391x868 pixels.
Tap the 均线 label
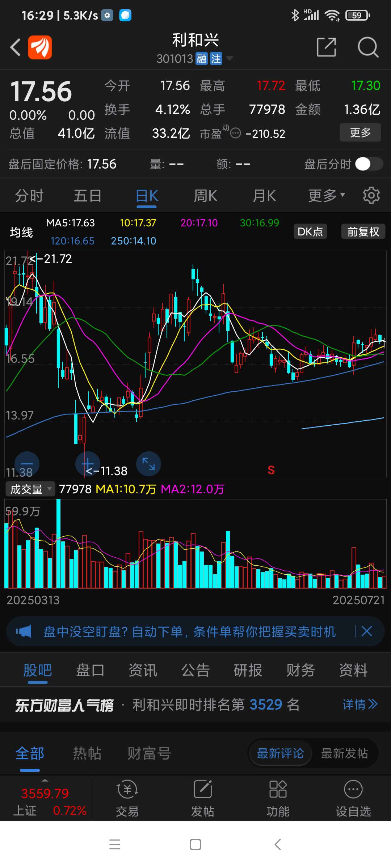click(x=21, y=232)
